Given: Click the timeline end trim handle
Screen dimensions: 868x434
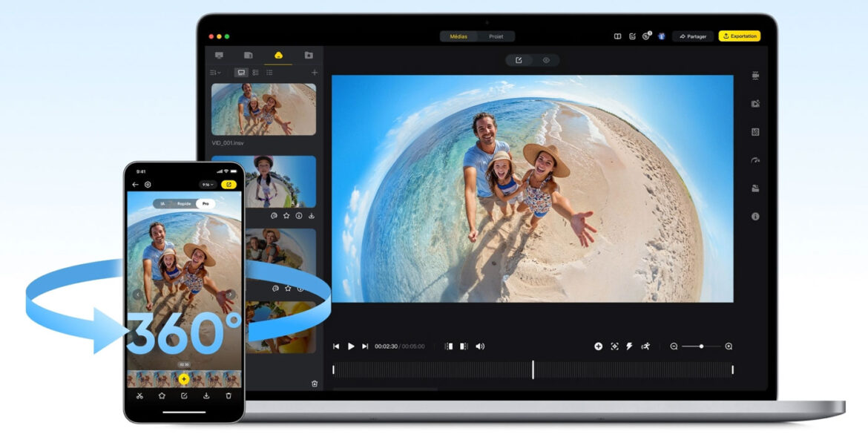Looking at the screenshot, I should coord(732,369).
